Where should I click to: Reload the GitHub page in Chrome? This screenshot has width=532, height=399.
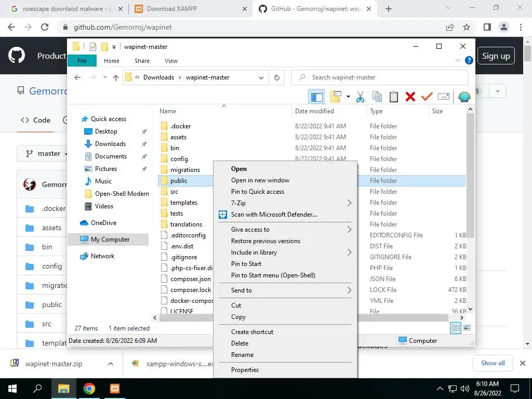[x=45, y=27]
